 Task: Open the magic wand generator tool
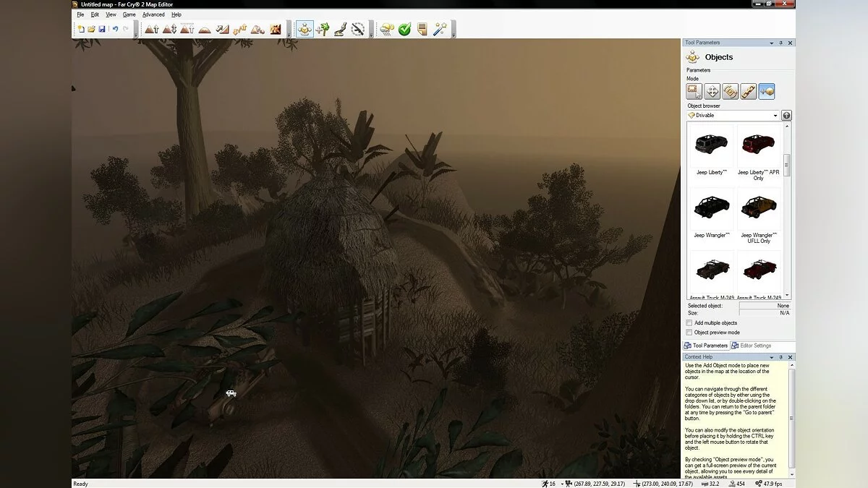(440, 29)
